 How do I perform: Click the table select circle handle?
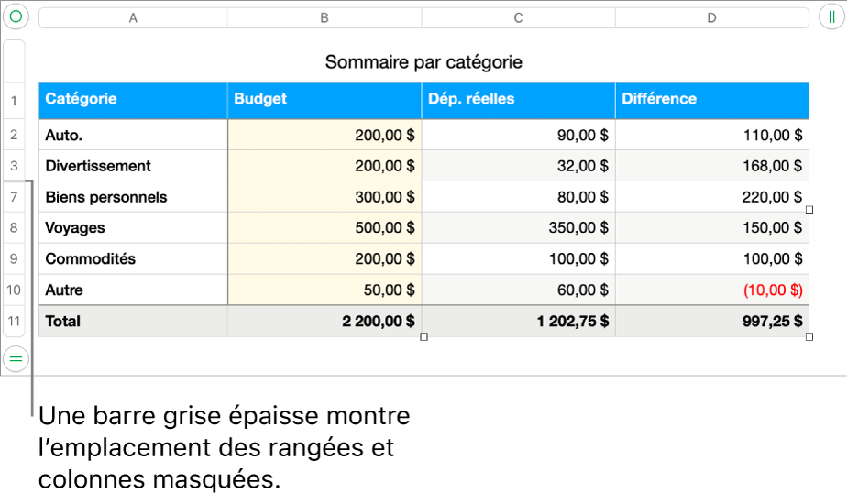pos(16,16)
